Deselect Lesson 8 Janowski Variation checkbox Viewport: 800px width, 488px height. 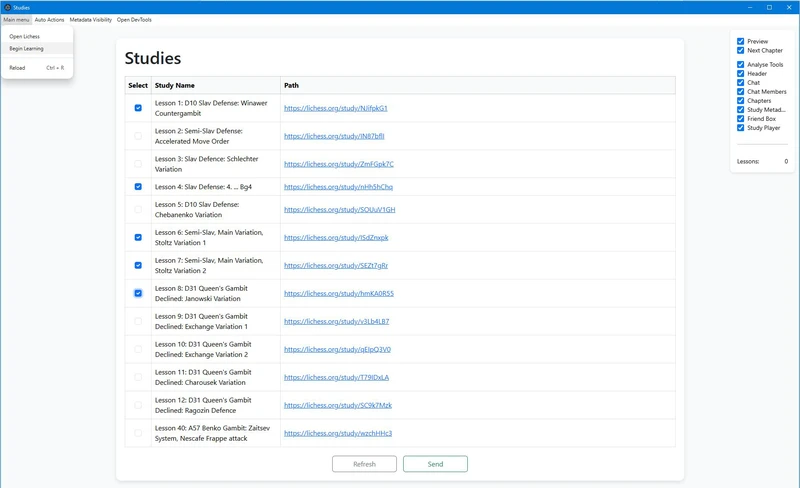click(x=138, y=293)
